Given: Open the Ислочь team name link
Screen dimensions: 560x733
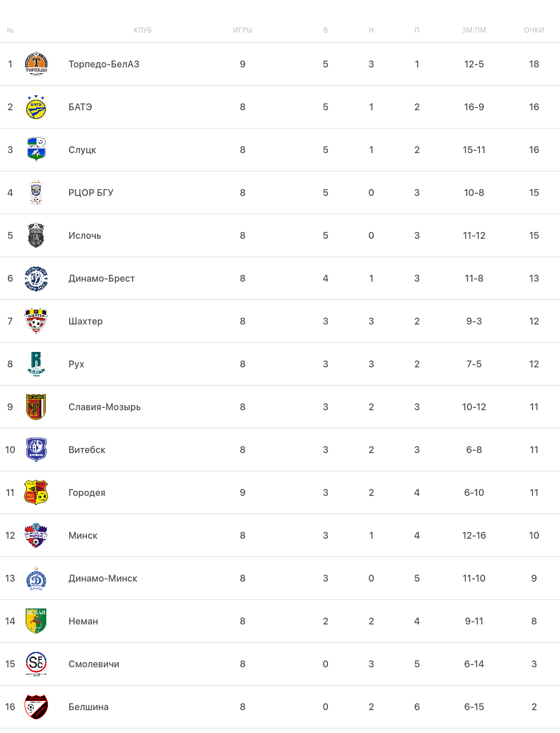Looking at the screenshot, I should [85, 235].
